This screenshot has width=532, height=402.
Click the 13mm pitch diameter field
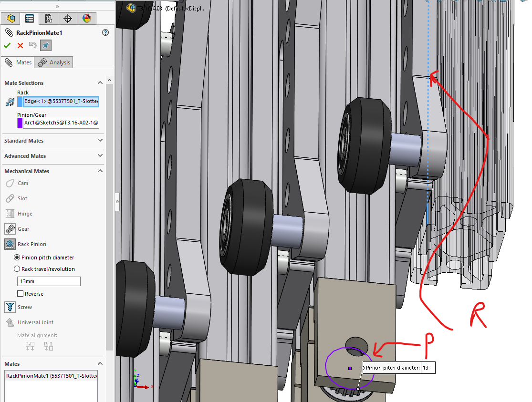coord(49,281)
